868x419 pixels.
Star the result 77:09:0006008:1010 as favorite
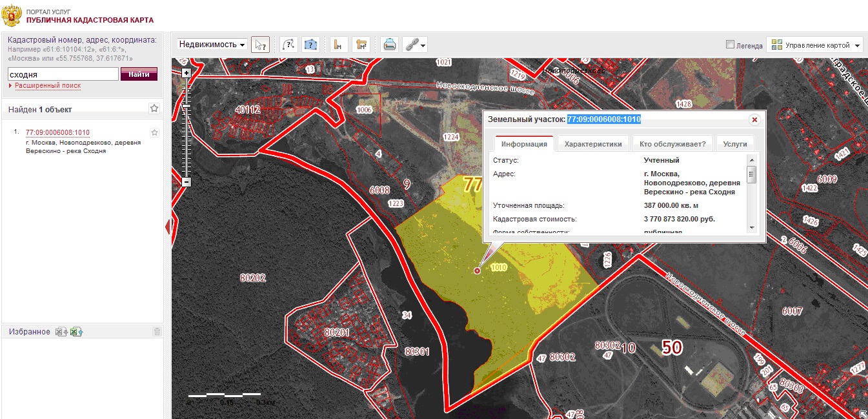coord(154,132)
